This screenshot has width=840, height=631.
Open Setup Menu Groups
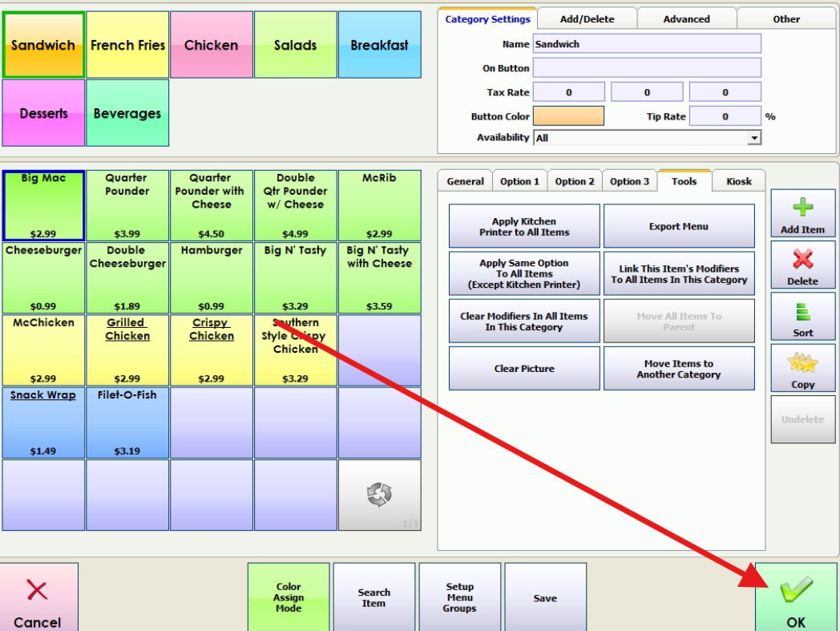459,597
